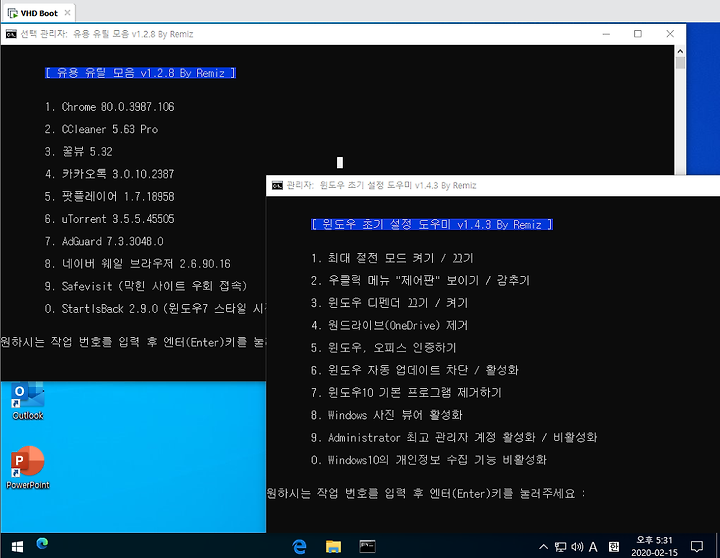Click Windows10의 개인정보 수집 기능 비활성화 line
Image resolution: width=720 pixels, height=558 pixels.
(x=428, y=460)
